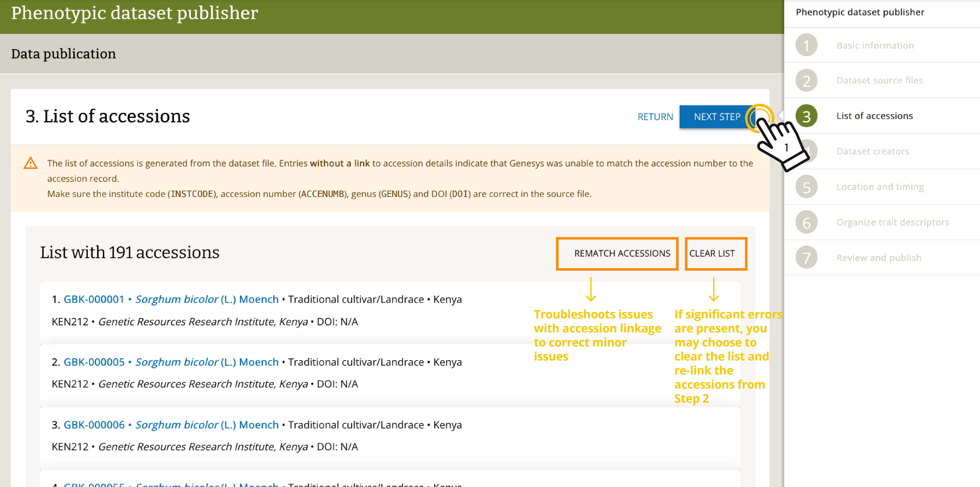
Task: Click '3. List of accessions' heading
Action: (x=108, y=116)
